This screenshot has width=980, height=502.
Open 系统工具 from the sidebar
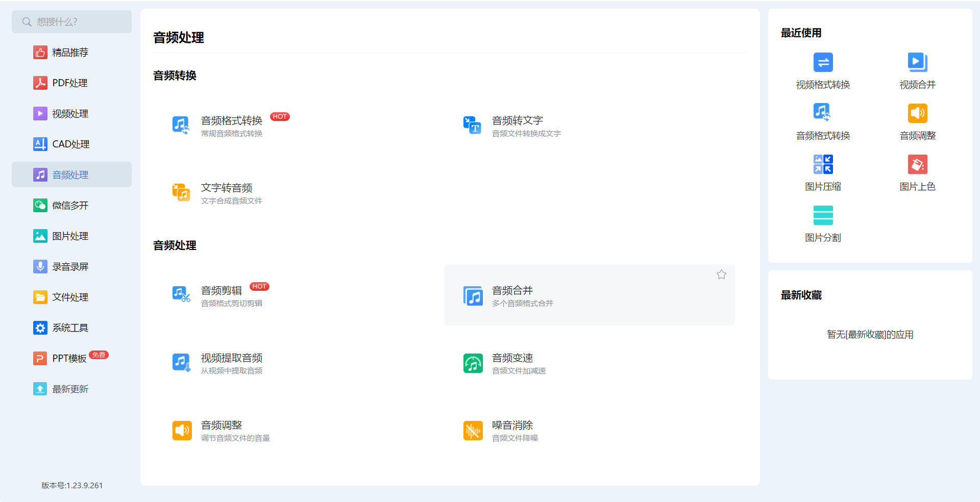71,328
